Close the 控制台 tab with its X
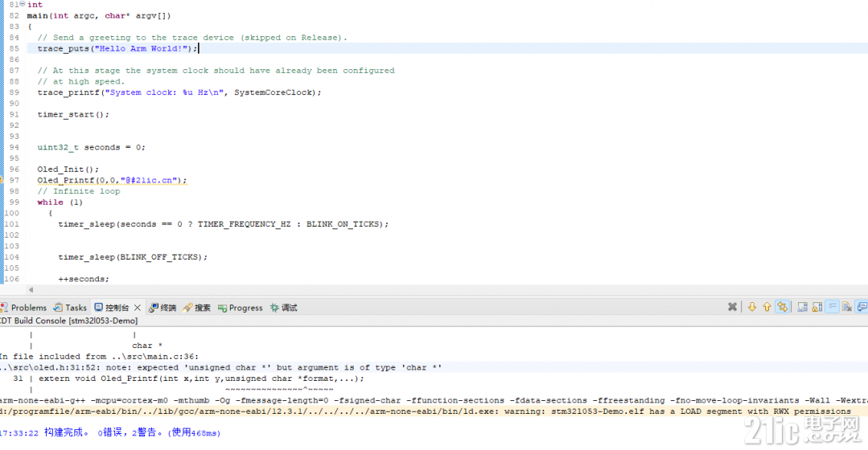Screen dimensions: 868x450 tap(138, 308)
